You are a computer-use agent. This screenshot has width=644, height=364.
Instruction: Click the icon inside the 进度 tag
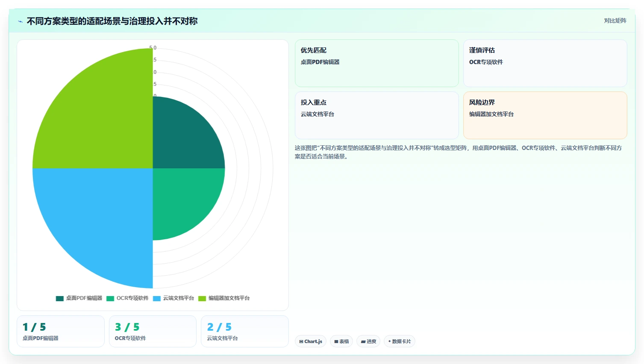click(363, 342)
